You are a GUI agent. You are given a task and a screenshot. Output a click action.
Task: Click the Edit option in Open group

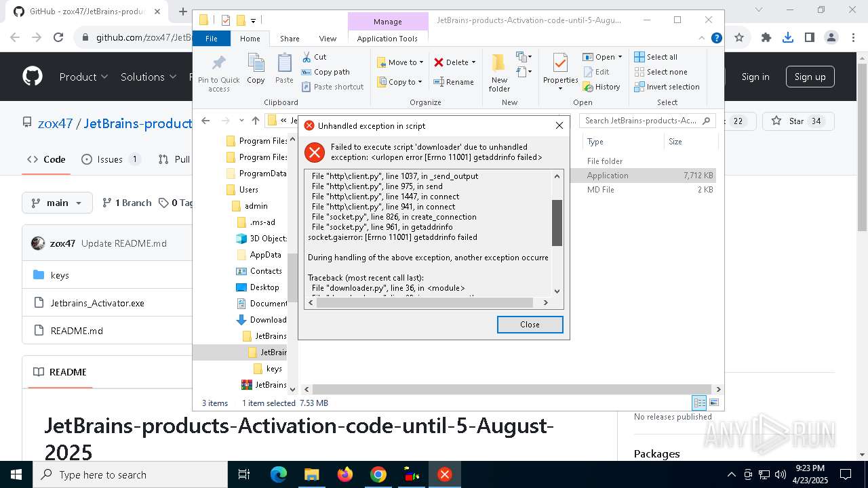pyautogui.click(x=595, y=72)
